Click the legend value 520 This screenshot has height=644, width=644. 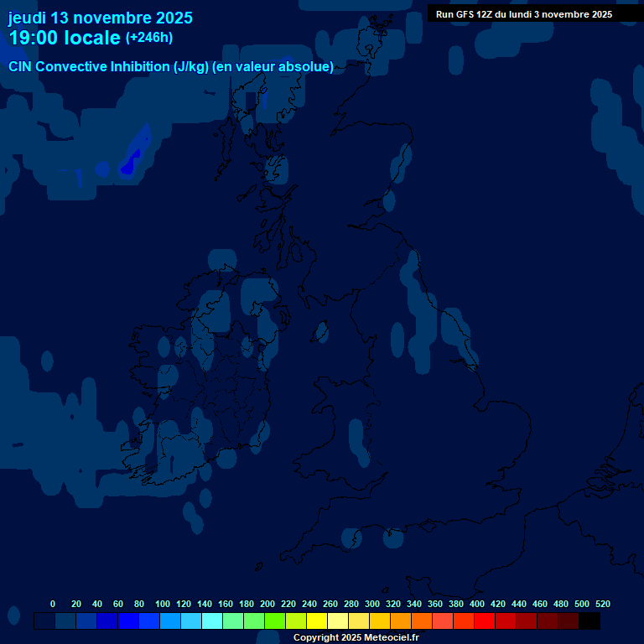coord(602,604)
